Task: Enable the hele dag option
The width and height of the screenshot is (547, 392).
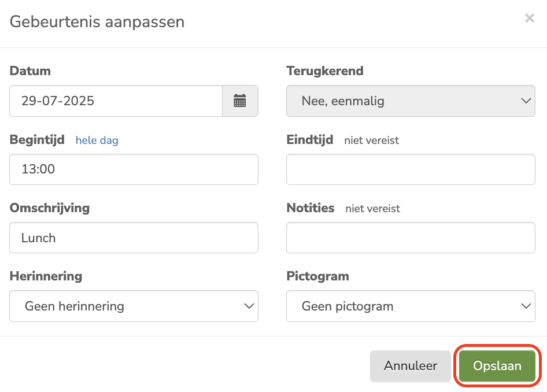Action: [x=97, y=140]
